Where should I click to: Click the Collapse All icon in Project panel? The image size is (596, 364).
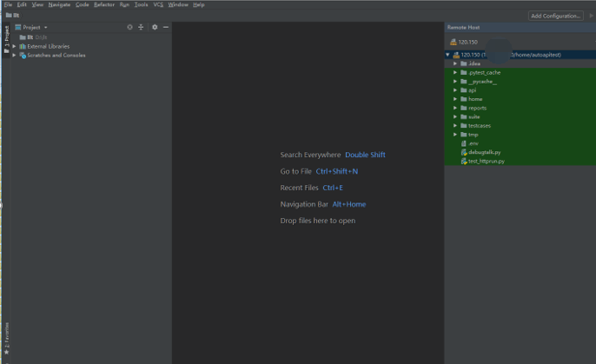[x=141, y=27]
